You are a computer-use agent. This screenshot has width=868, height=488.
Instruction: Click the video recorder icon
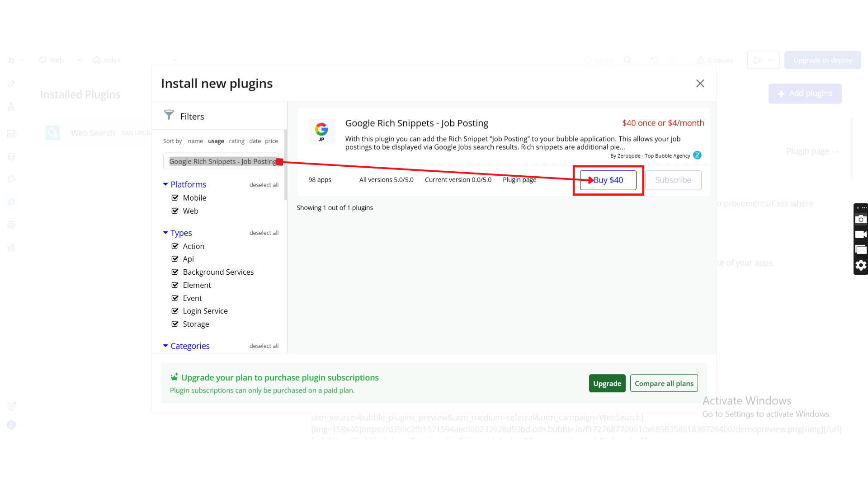860,235
